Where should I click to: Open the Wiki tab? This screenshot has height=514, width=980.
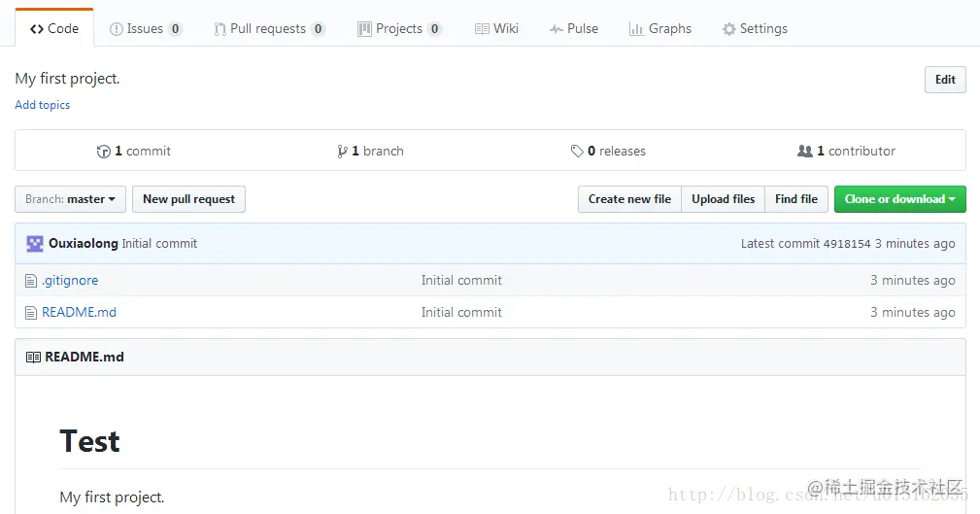497,29
